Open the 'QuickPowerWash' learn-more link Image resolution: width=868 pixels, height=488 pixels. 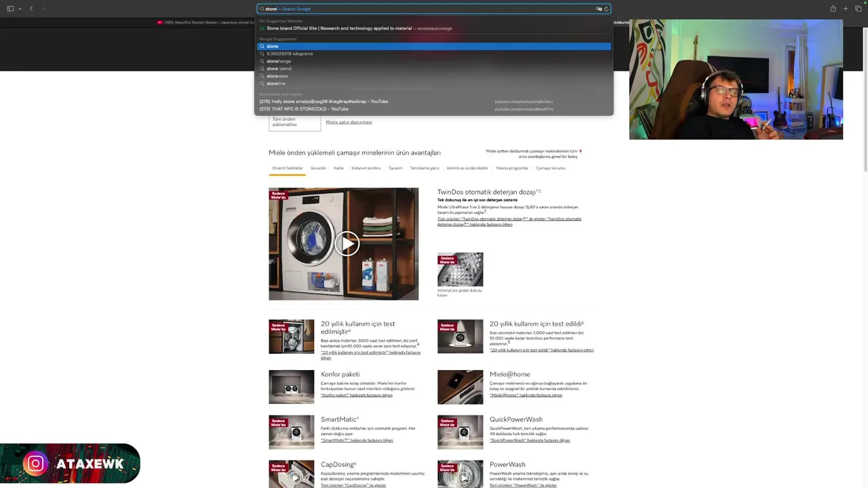pos(530,441)
